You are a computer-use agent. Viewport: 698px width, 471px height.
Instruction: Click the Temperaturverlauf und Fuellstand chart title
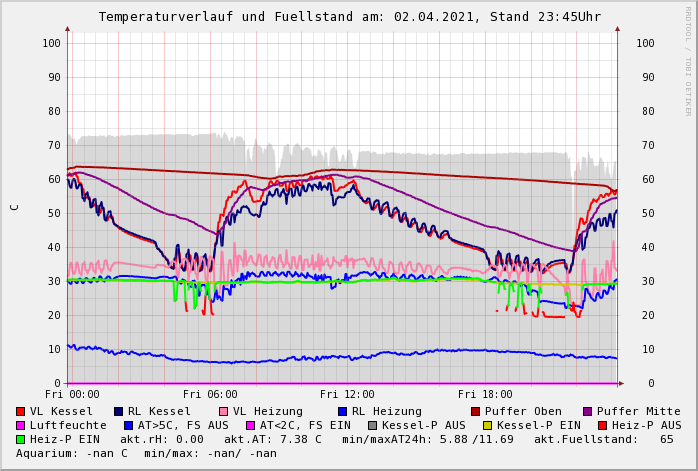(x=349, y=17)
